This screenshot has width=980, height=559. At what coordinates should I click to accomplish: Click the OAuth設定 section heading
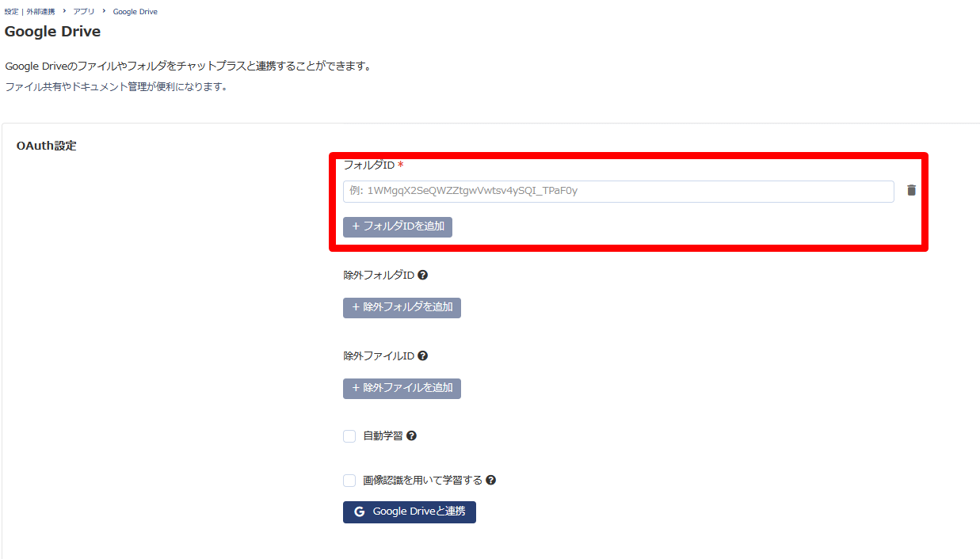point(47,146)
